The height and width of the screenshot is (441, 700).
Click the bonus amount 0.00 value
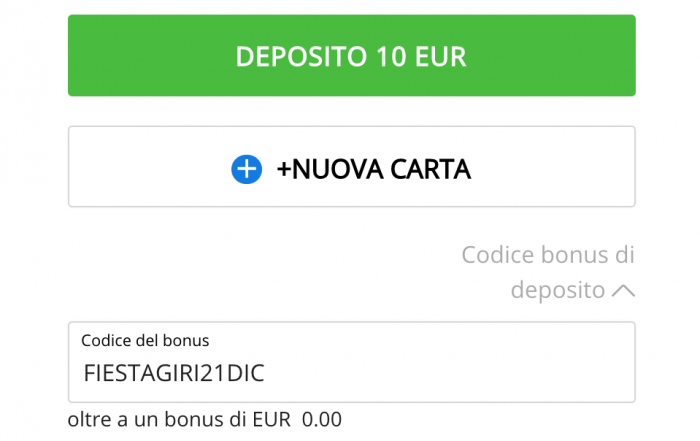(x=322, y=420)
